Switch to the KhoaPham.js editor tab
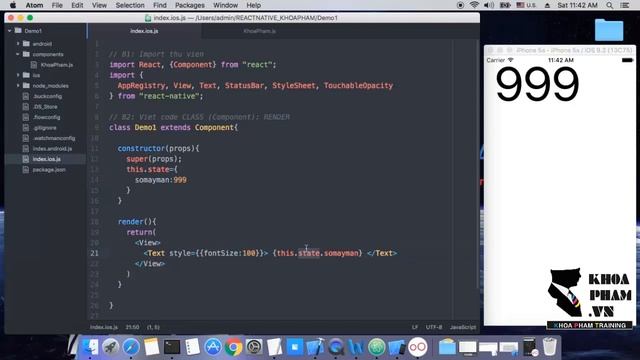The width and height of the screenshot is (640, 360). 260,31
